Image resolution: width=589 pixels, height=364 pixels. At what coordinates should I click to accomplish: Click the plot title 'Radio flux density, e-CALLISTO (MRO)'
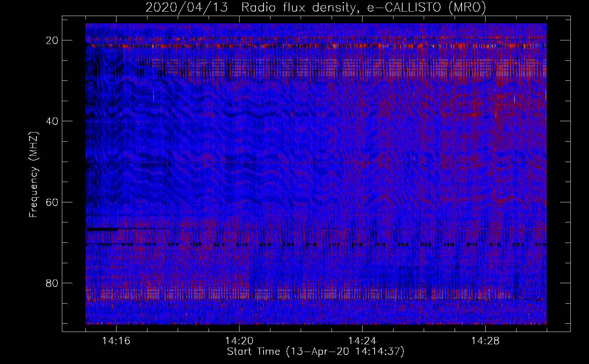click(x=364, y=7)
